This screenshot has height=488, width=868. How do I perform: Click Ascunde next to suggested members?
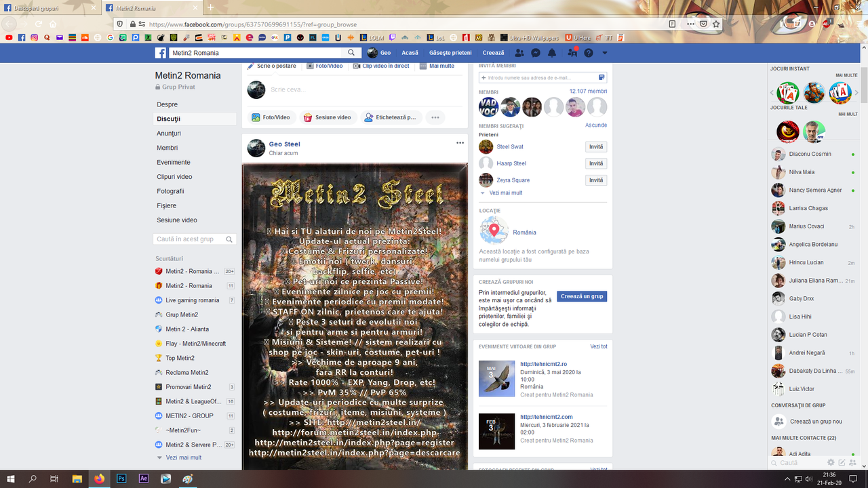click(x=596, y=125)
